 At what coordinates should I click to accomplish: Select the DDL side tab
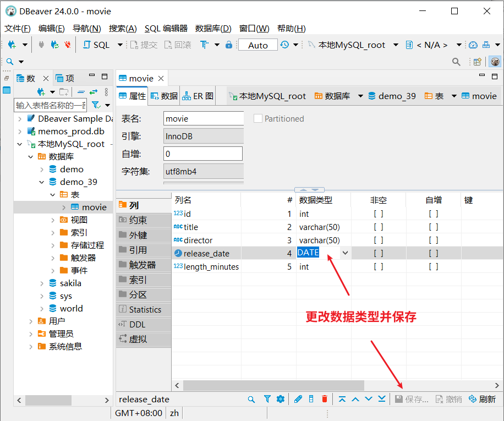144,324
